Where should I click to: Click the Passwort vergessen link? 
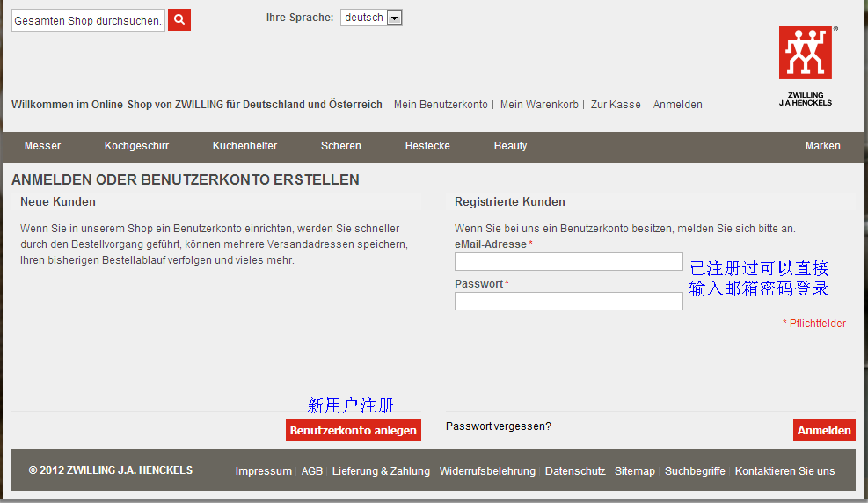(x=499, y=426)
